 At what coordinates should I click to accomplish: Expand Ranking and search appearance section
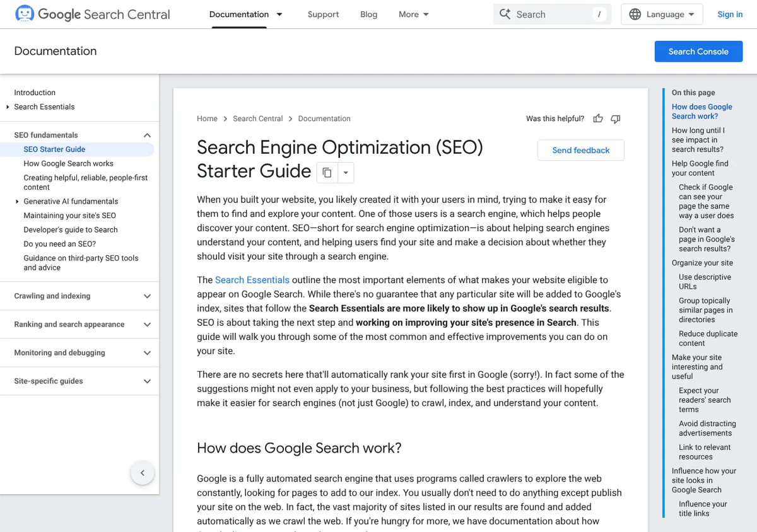pos(147,324)
